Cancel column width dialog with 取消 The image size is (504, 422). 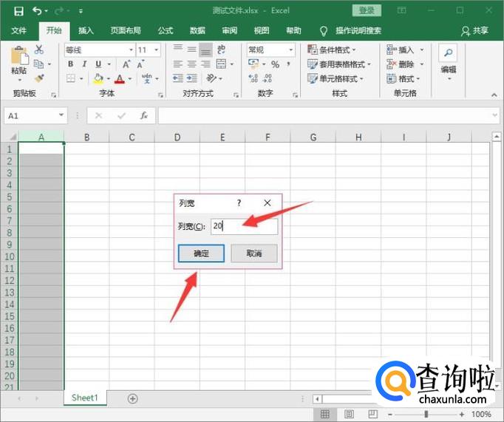254,253
